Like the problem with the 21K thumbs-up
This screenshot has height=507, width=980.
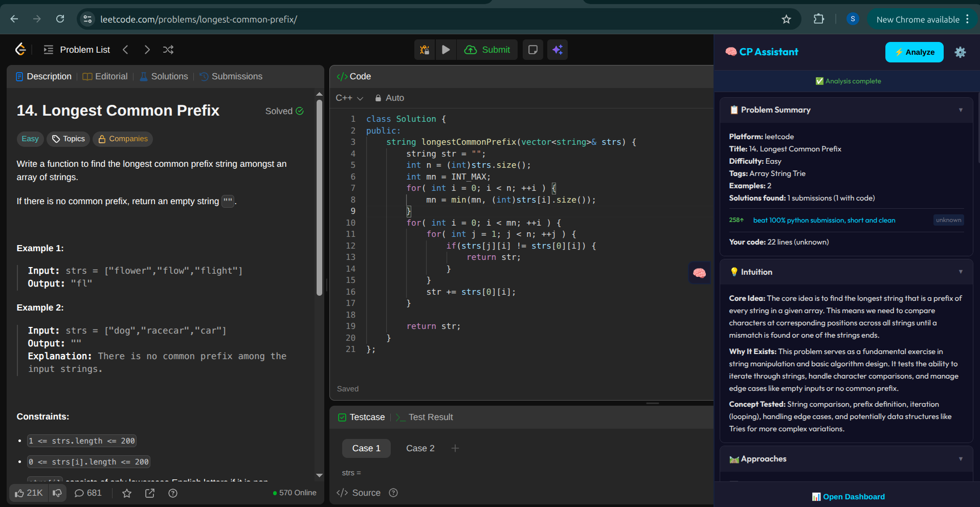(29, 493)
